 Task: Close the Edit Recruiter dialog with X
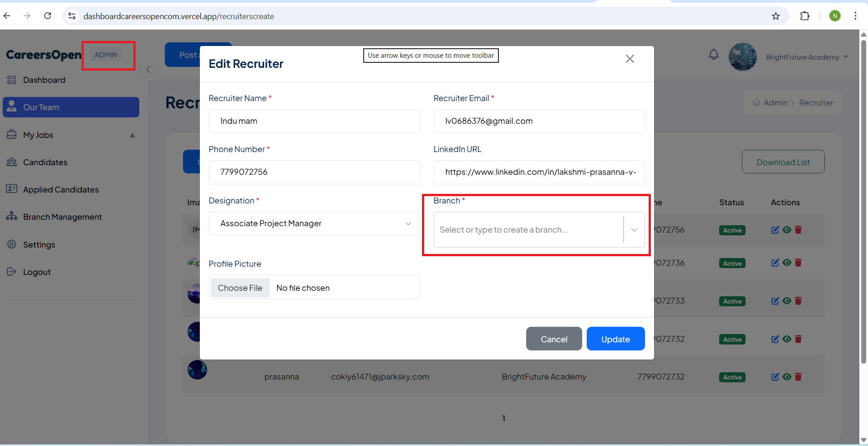tap(629, 59)
